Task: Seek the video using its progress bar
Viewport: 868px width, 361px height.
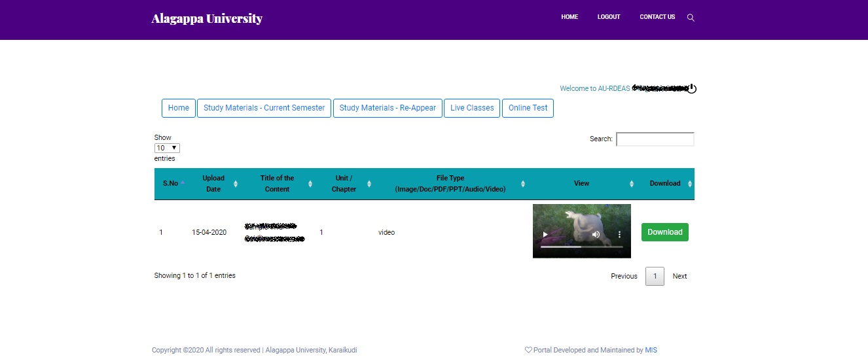Action: (x=582, y=247)
